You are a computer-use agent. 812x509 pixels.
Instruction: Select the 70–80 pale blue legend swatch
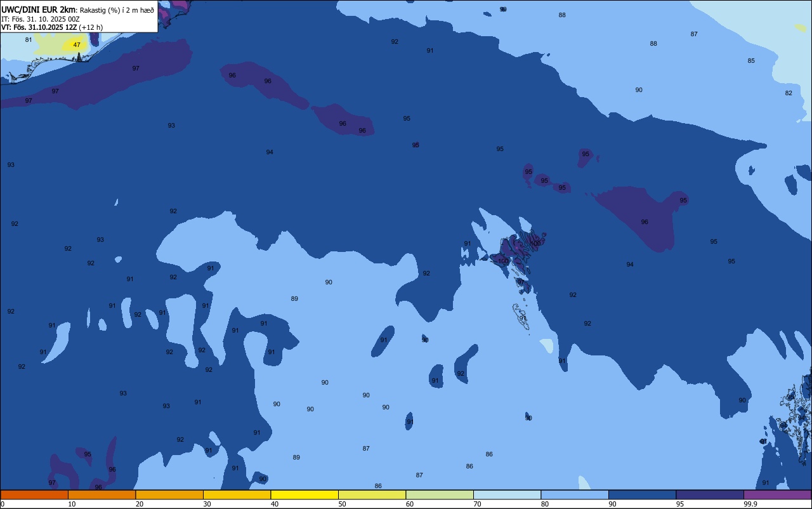pyautogui.click(x=507, y=494)
